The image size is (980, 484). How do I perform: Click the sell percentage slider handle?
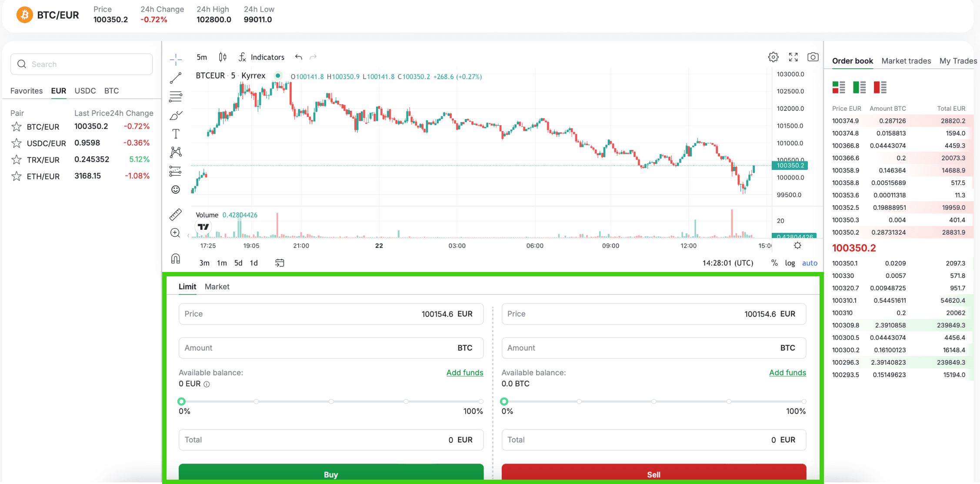(504, 401)
